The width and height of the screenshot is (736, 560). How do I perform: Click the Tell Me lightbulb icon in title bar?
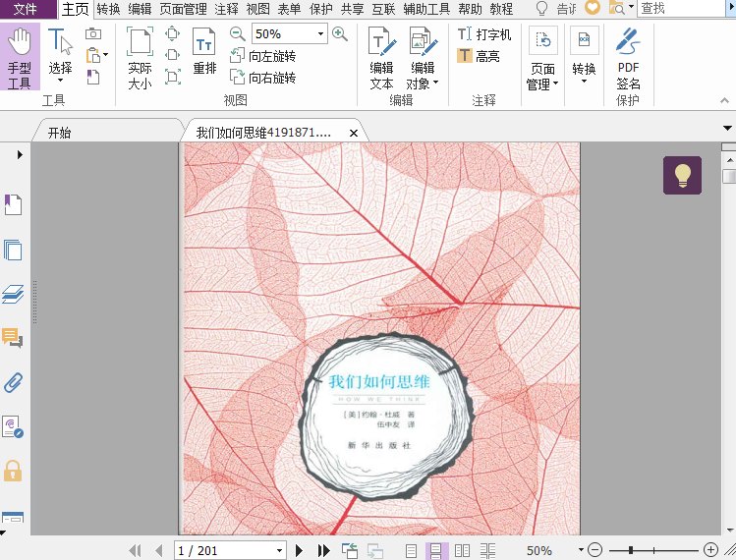pos(541,9)
